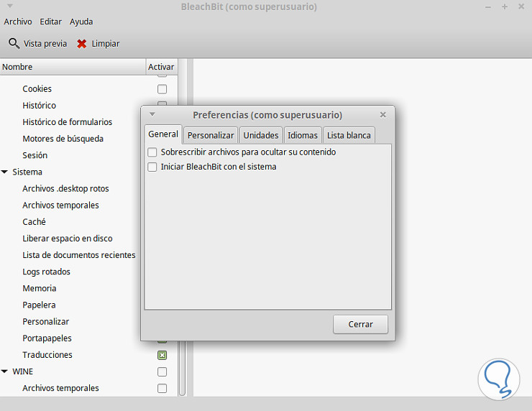This screenshot has width=532, height=411.
Task: Minimize the BleachBit main window
Action: [x=488, y=6]
